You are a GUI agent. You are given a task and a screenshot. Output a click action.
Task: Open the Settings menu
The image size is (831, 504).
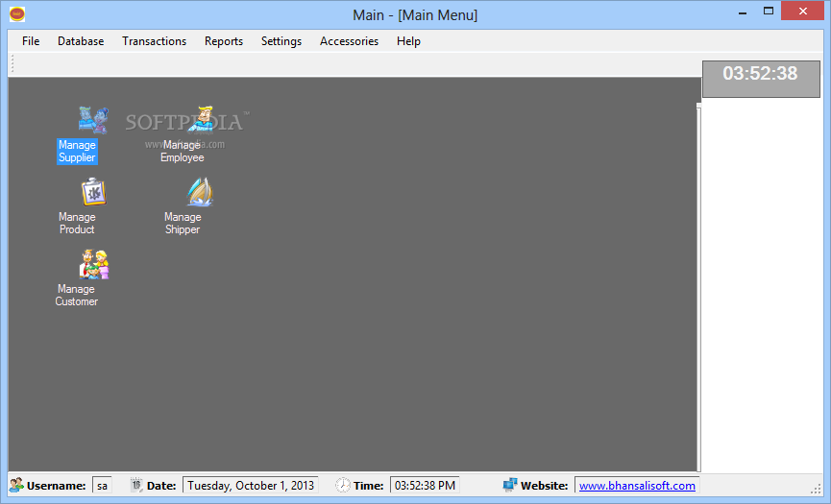coord(281,41)
